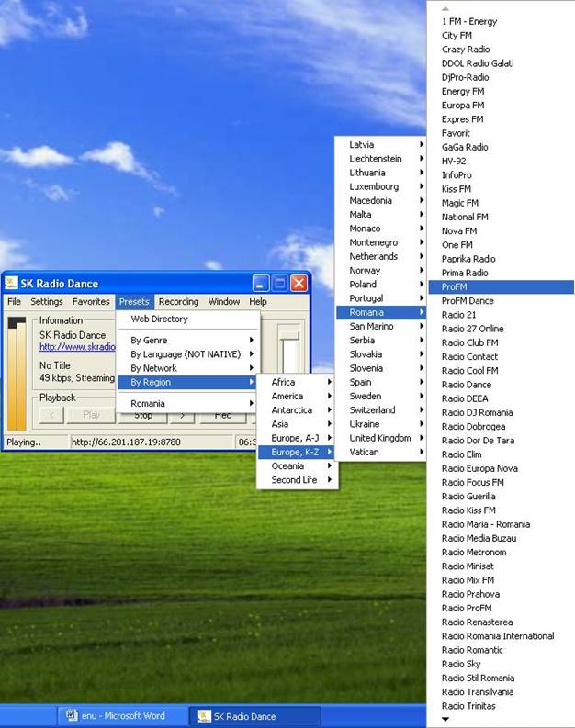Screen dimensions: 575x728
Task: Open the Settings menu
Action: pyautogui.click(x=47, y=302)
